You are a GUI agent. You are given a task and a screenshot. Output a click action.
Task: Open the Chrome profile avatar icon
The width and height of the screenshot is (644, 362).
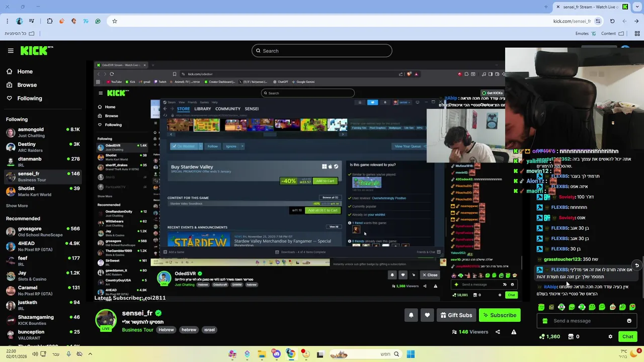click(x=19, y=21)
